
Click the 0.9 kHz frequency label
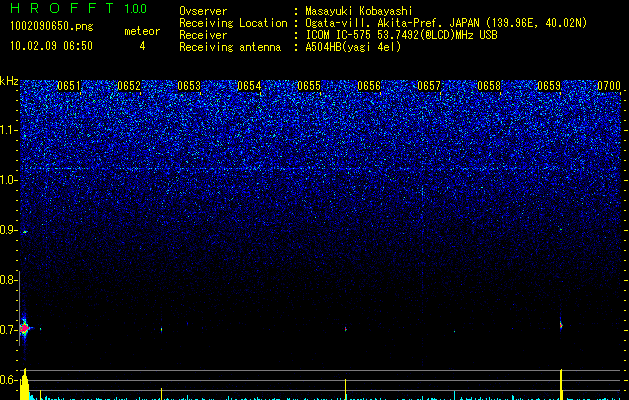[7, 229]
